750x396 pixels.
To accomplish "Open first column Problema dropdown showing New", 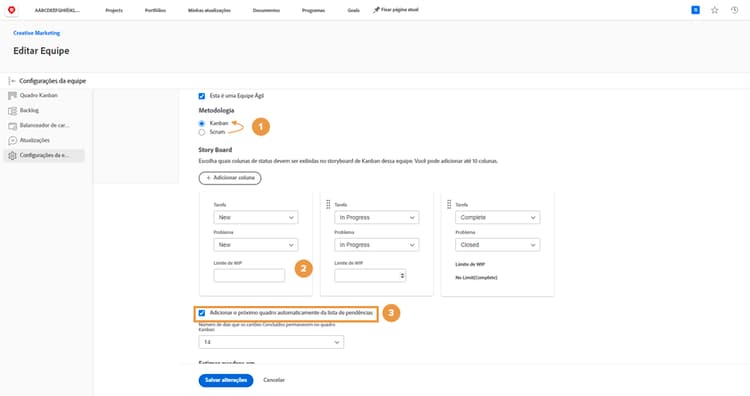I will [x=256, y=244].
